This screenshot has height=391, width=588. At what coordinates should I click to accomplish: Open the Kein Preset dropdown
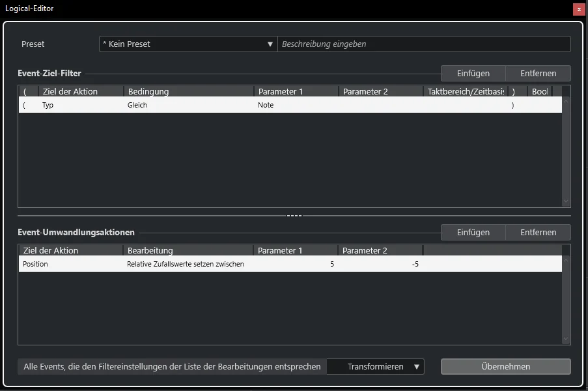(x=188, y=44)
